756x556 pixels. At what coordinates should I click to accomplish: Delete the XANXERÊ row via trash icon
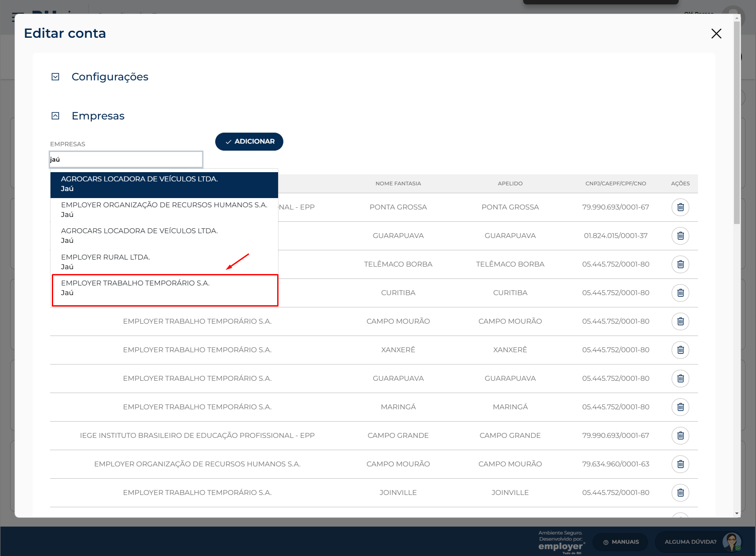680,350
